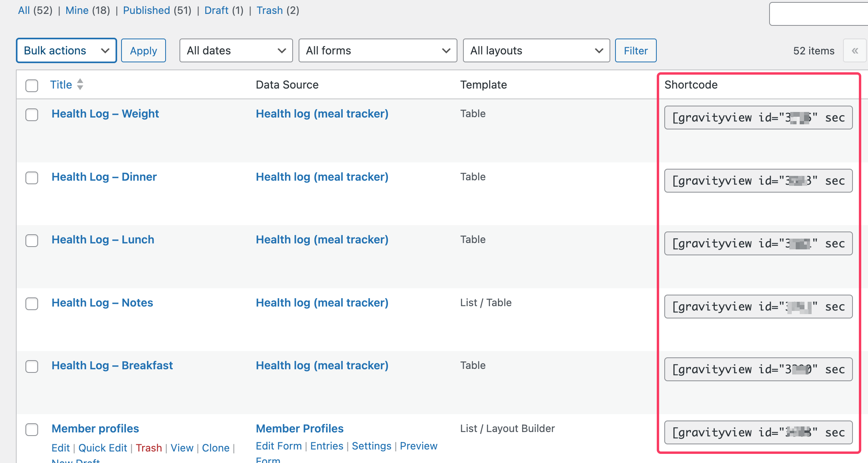This screenshot has width=868, height=463.
Task: Tick the select-all checkbox in the header
Action: (x=32, y=85)
